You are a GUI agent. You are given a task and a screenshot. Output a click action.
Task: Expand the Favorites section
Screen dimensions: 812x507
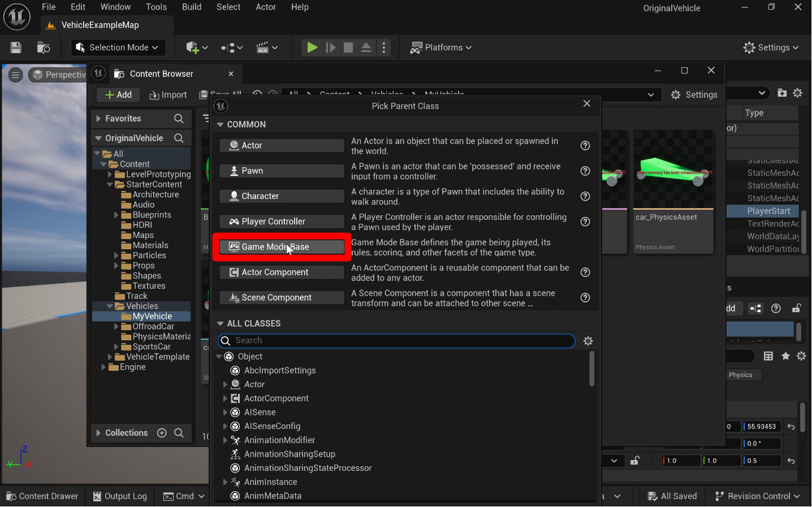98,118
